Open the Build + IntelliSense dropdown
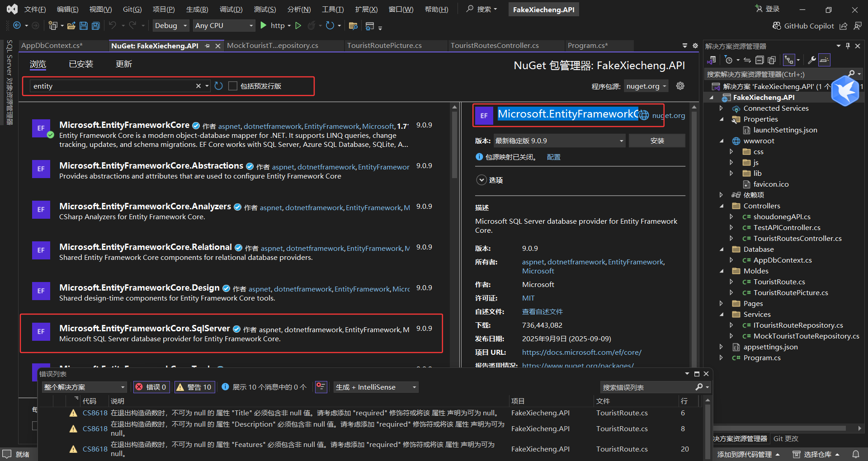Screen dimensions: 868x461 376,387
